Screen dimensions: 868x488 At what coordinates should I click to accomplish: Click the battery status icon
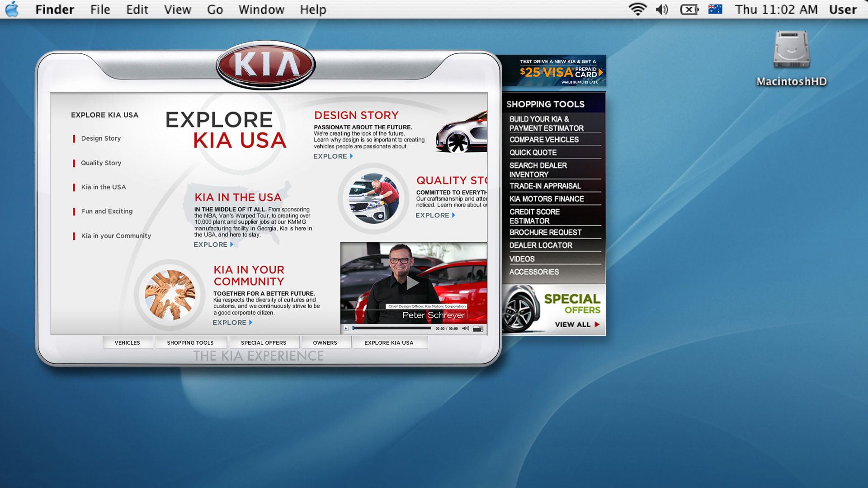689,9
